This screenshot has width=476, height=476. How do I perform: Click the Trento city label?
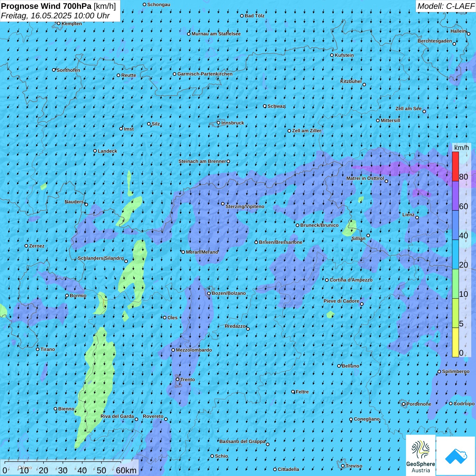pos(188,379)
